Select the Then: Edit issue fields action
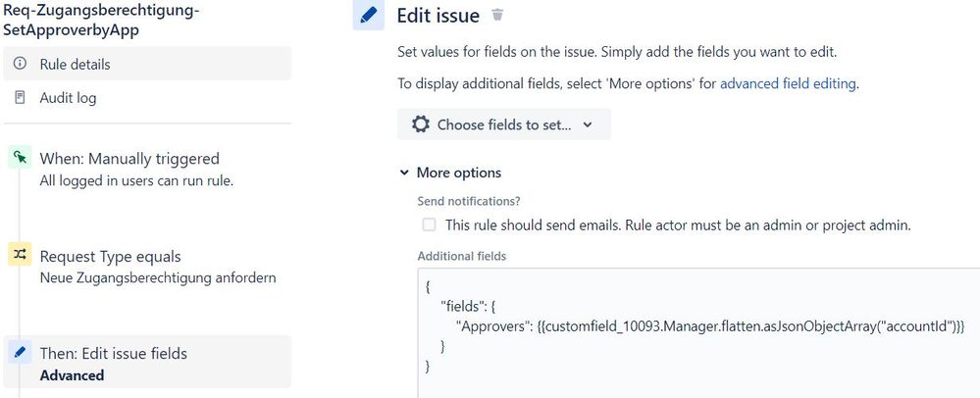 [x=147, y=362]
